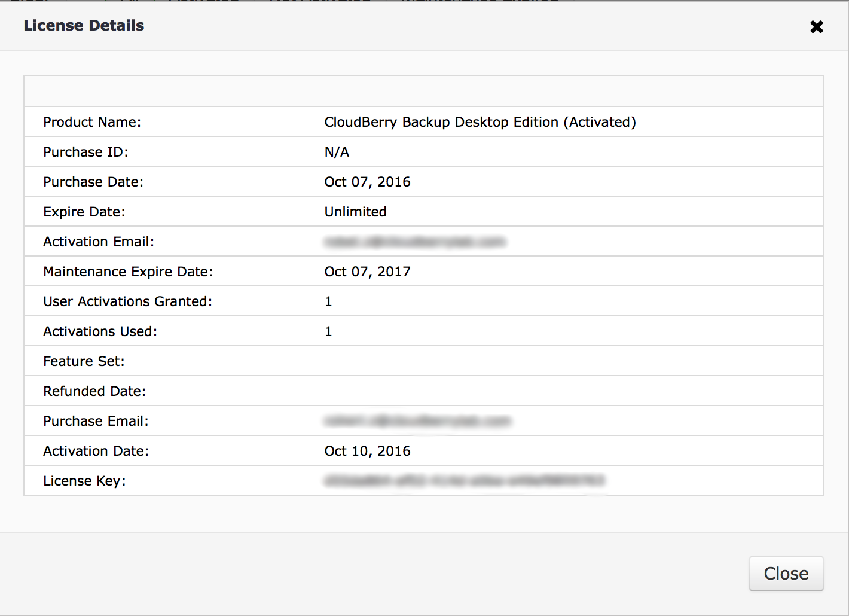Select the Oct 10, 2016 activation date
849x616 pixels.
coord(367,451)
